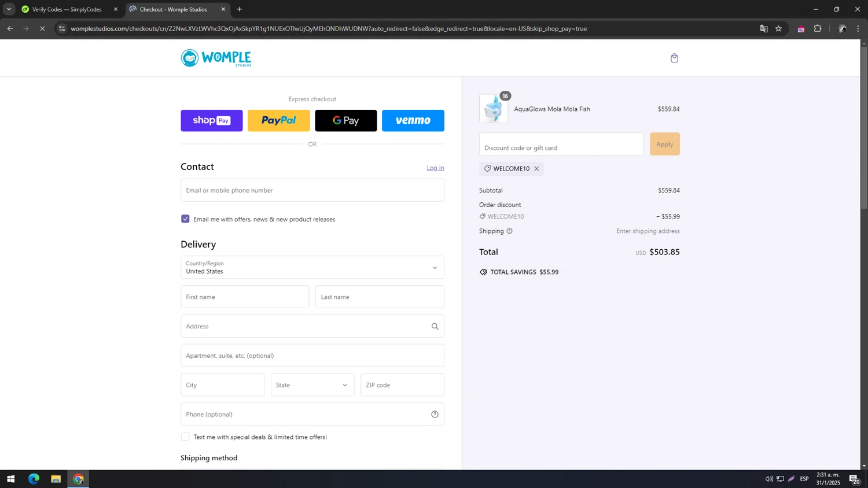
Task: Click the total amount $503.85
Action: pos(664,252)
